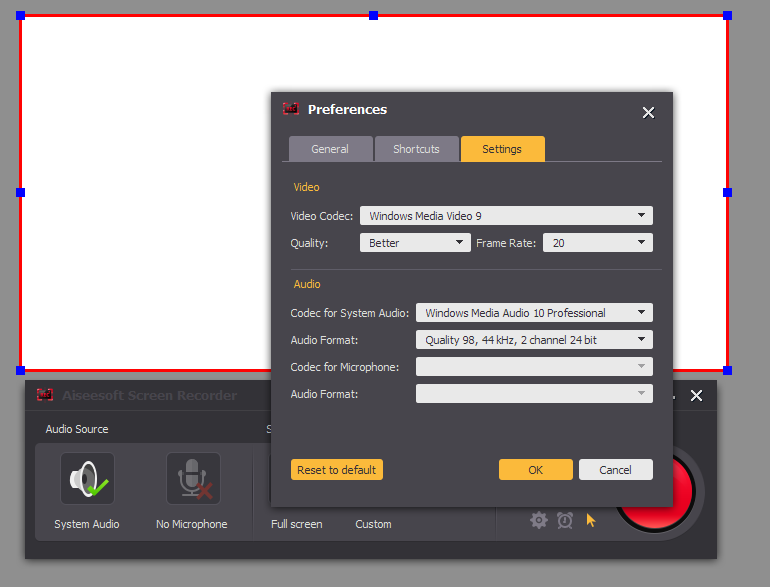
Task: Click the bottom-left blue selection handle
Action: tap(20, 370)
